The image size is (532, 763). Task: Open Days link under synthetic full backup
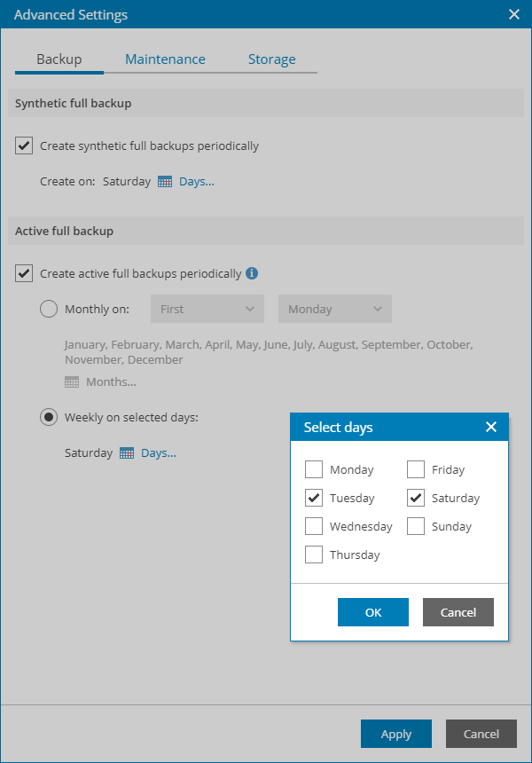(x=197, y=182)
